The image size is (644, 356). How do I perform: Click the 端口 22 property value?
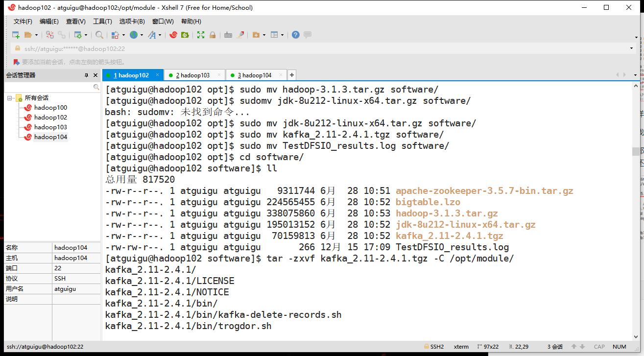click(x=76, y=268)
